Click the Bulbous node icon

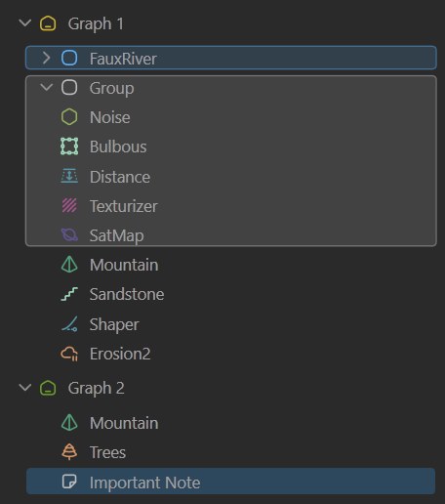[69, 147]
